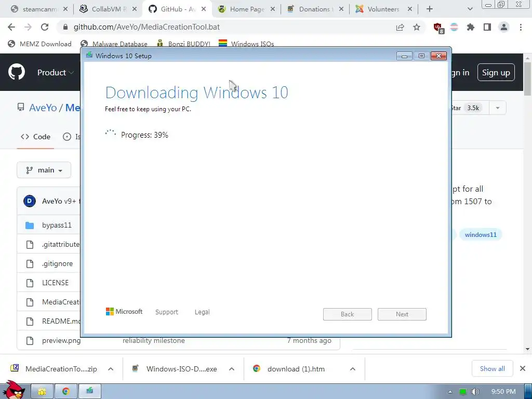Open the Chrome profile avatar
The height and width of the screenshot is (399, 532).
tap(504, 27)
